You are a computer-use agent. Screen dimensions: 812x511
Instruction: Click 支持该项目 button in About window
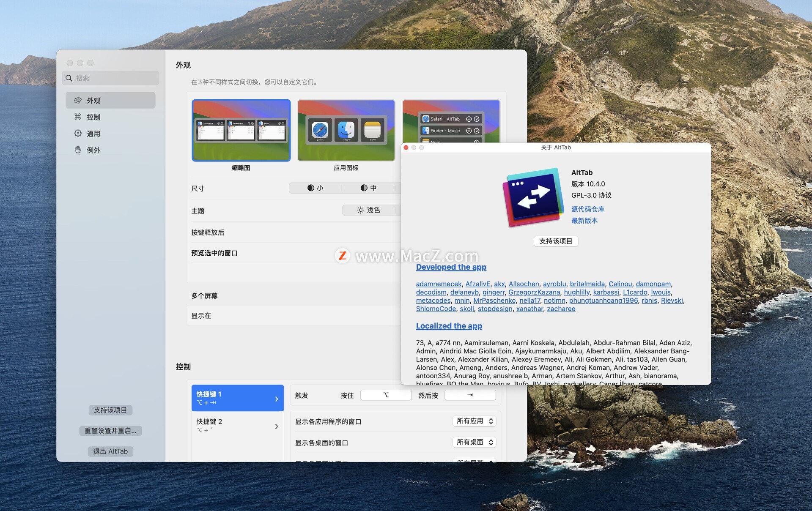click(x=555, y=241)
